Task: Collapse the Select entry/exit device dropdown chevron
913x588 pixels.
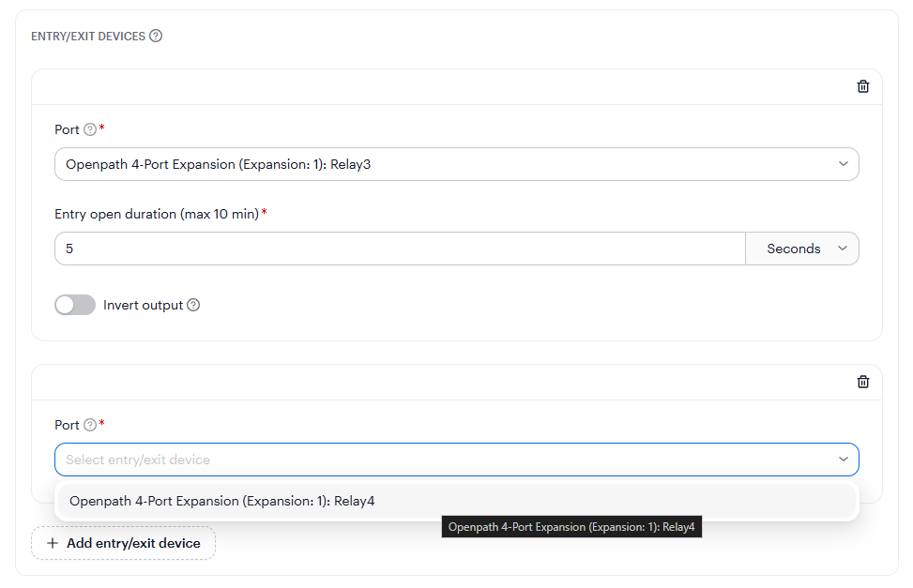Action: pos(844,460)
